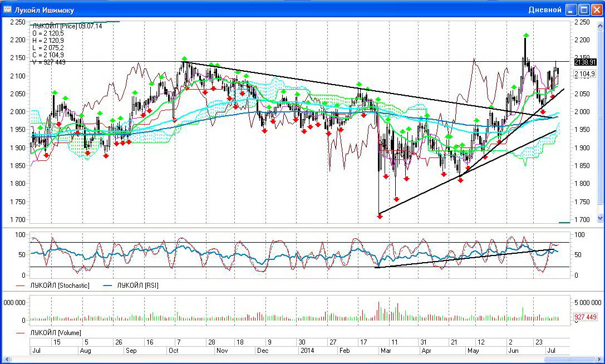Screen dimensions: 605x364
Task: Maximize the Лукойл Ишимоку chart window
Action: (x=584, y=9)
